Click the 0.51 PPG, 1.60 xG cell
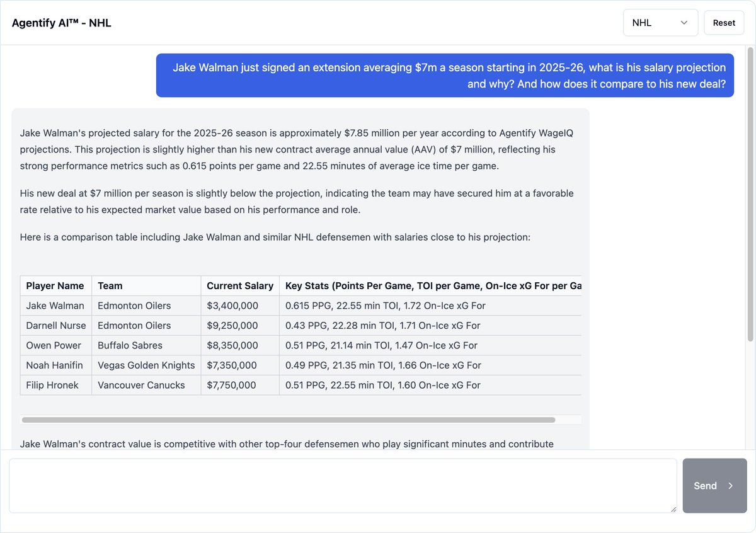Screen dimensions: 756x533 (430, 385)
